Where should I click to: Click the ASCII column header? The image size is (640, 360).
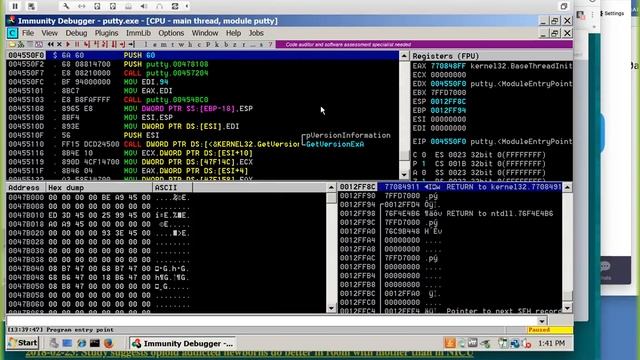click(172, 188)
